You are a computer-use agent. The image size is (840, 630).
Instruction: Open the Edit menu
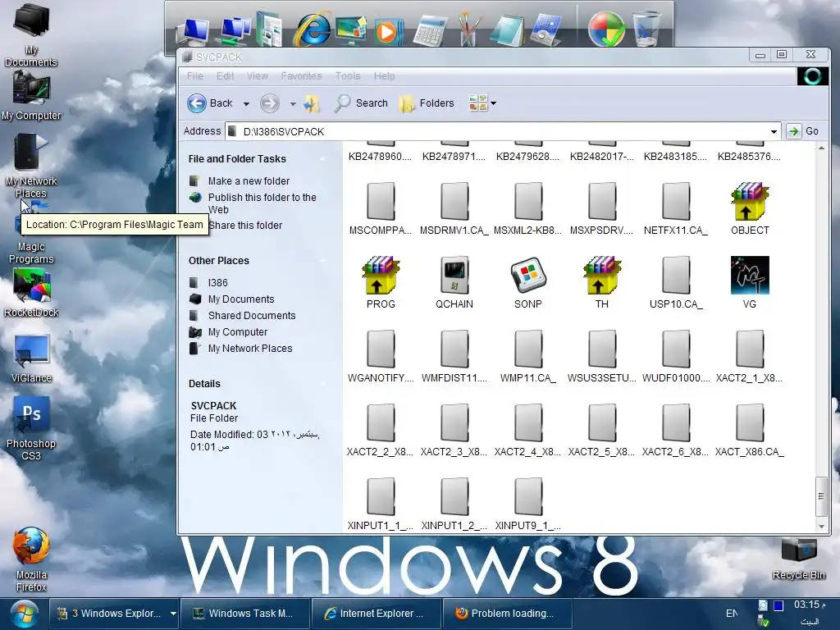[225, 76]
